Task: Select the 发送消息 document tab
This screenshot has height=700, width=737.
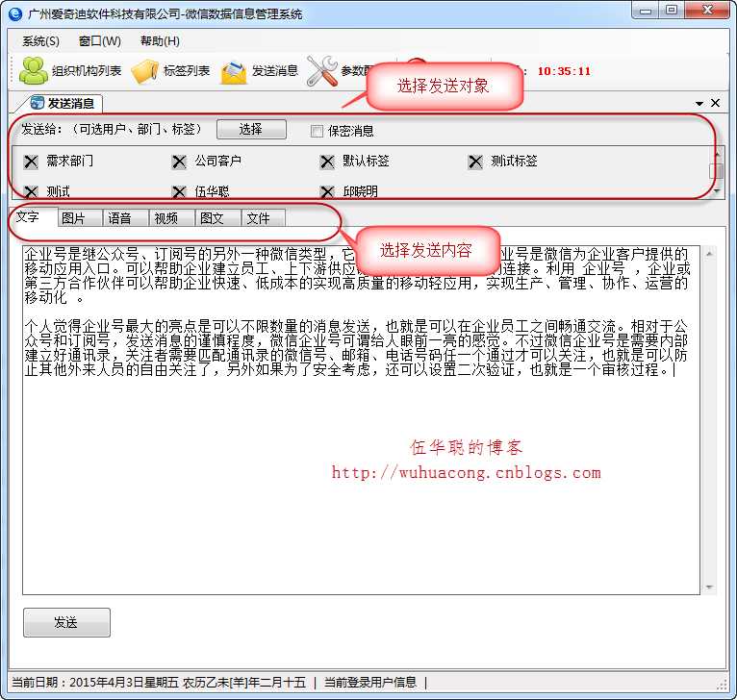Action: [62, 103]
